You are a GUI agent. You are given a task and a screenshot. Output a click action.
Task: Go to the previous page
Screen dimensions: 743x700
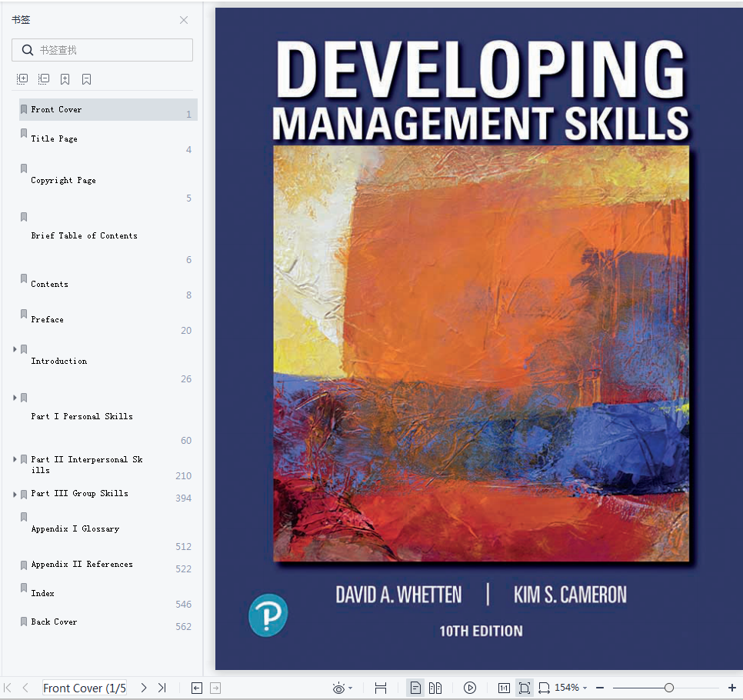click(25, 688)
